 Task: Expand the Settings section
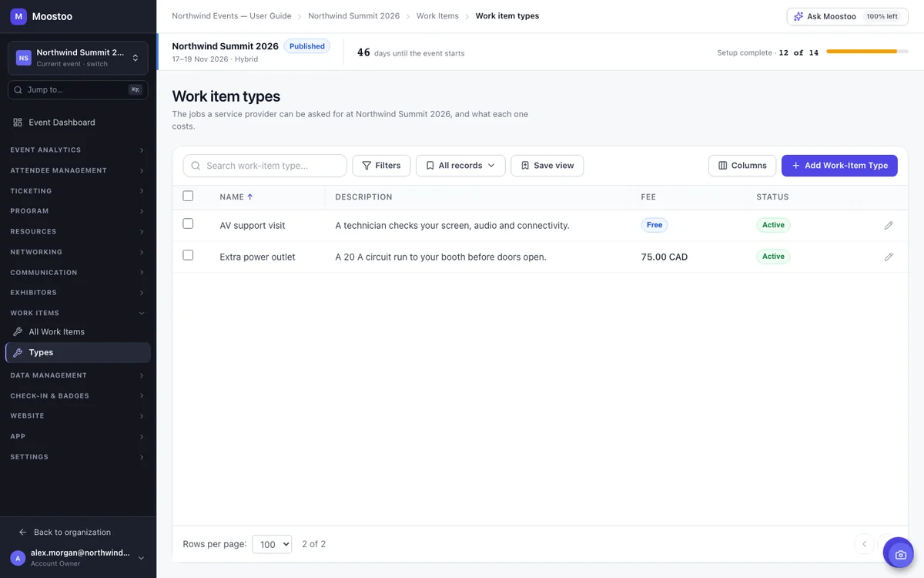(x=78, y=457)
